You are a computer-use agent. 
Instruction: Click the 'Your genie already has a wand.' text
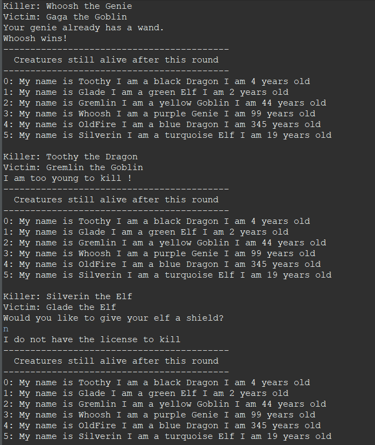[x=84, y=28]
